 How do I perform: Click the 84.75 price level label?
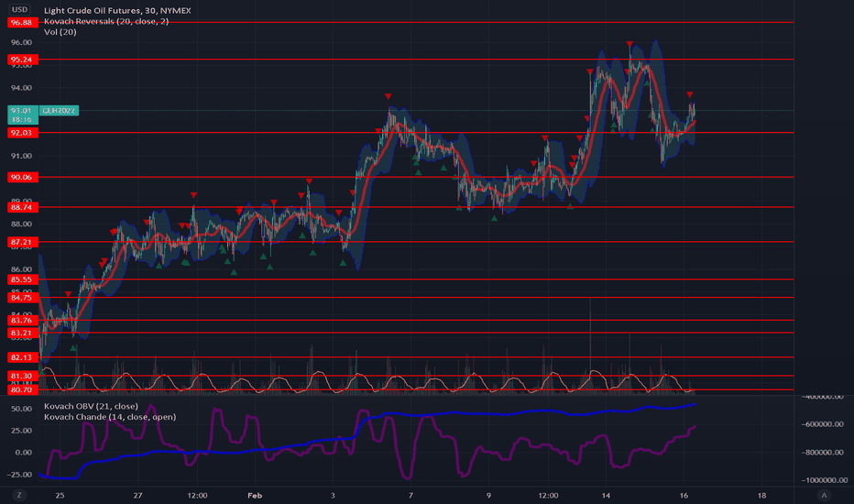click(22, 298)
